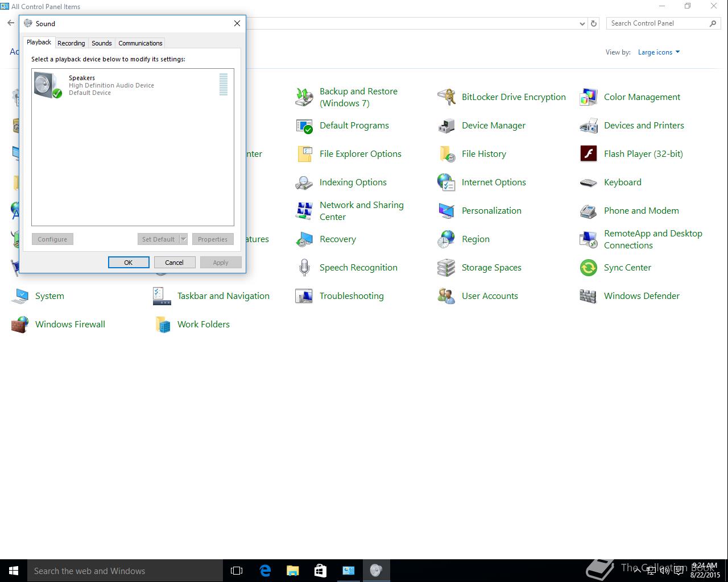Click the Default Programs icon
The width and height of the screenshot is (728, 582).
(304, 126)
